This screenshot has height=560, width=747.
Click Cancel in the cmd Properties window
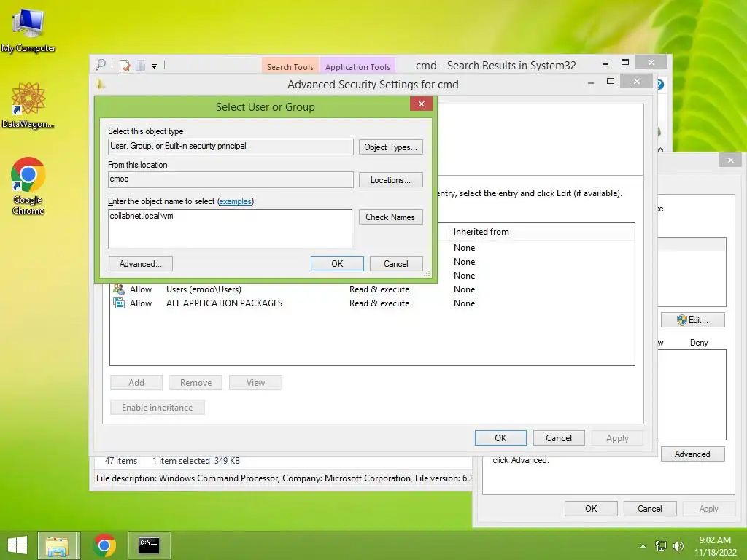click(x=650, y=508)
